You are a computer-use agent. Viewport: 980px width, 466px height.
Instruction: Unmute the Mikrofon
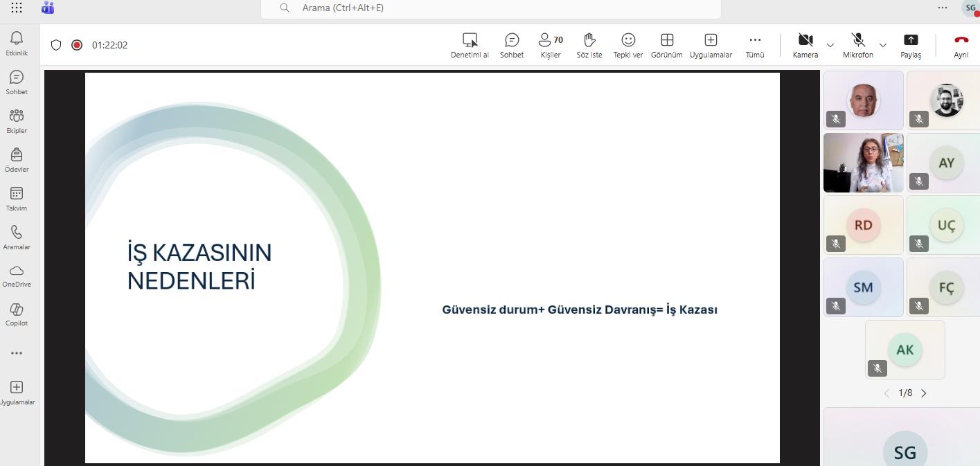pyautogui.click(x=858, y=45)
